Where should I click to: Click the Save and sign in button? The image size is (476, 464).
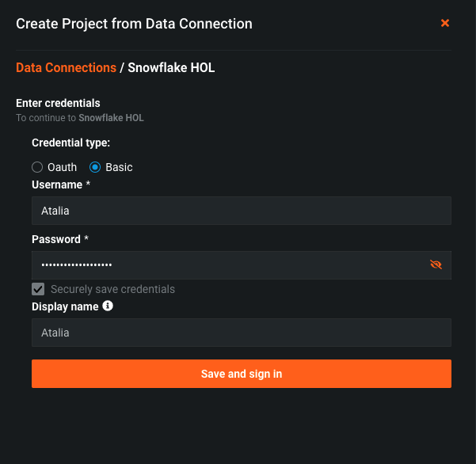pyautogui.click(x=242, y=374)
